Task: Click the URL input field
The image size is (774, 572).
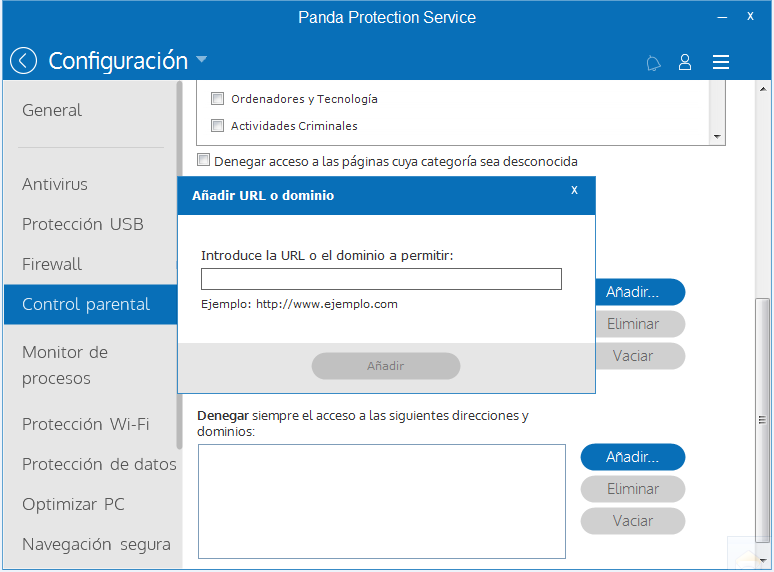Action: point(381,279)
